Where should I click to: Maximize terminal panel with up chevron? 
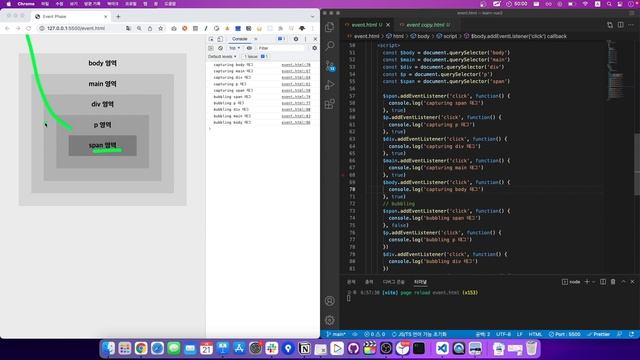[623, 282]
